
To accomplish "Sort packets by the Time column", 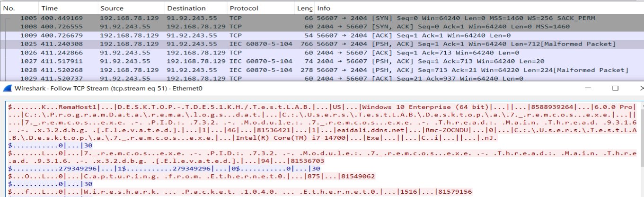I will click(49, 8).
